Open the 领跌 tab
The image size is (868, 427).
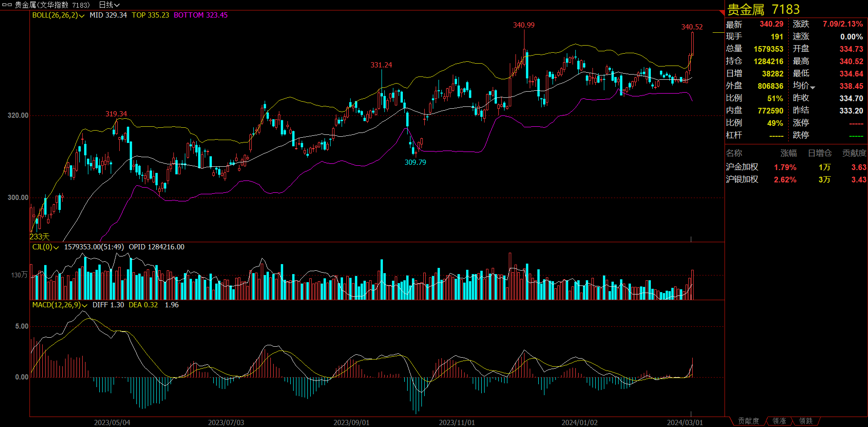tap(806, 421)
